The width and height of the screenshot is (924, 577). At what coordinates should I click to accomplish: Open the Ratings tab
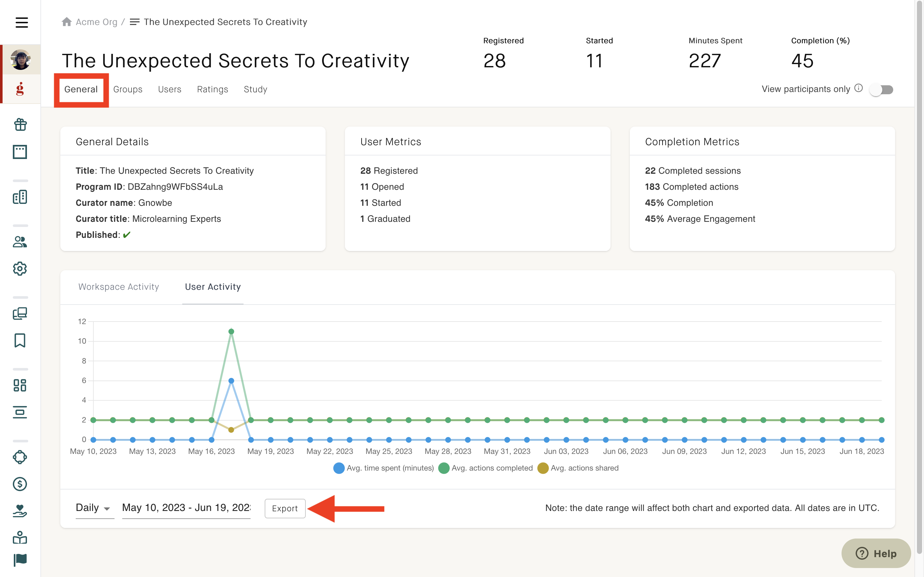click(212, 89)
